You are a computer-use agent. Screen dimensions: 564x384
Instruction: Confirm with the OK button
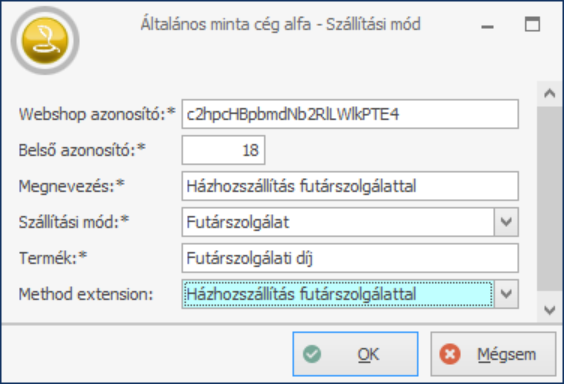click(355, 354)
